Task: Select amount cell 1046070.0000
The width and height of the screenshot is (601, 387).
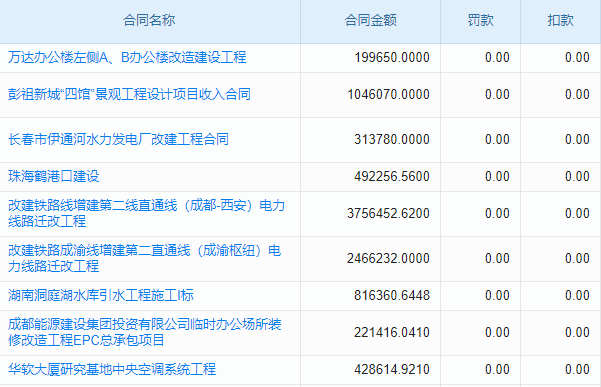Action: 388,94
